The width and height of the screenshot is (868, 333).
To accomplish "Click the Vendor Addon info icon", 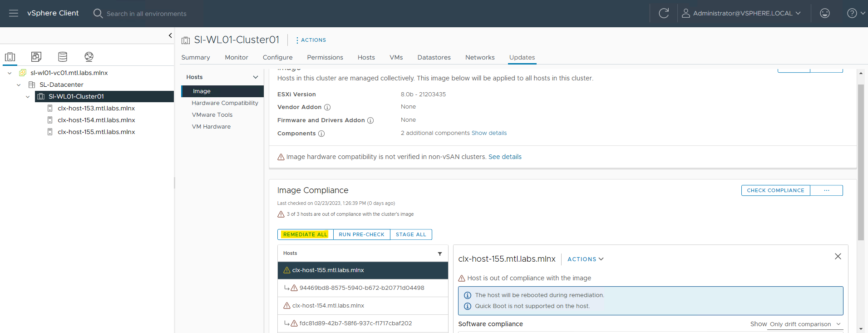I will [327, 107].
